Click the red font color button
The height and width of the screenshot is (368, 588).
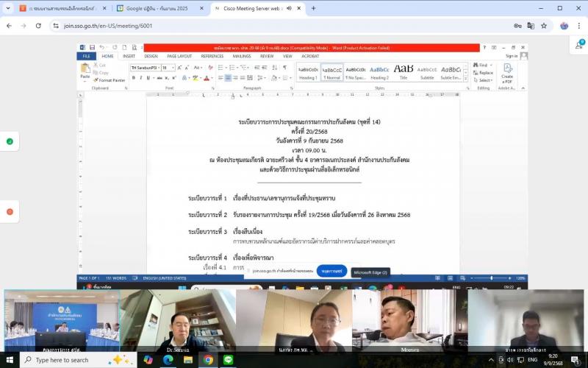coord(207,78)
